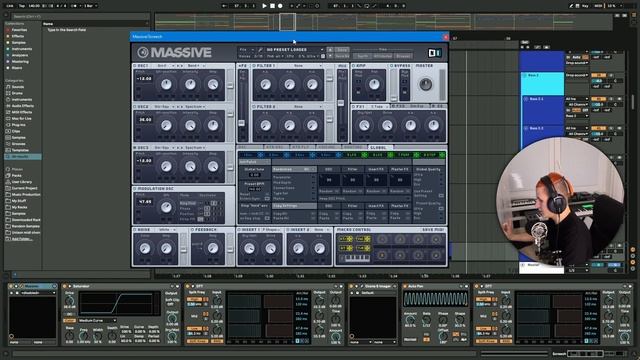Switch to the KTR FLT tab
This screenshot has height=360, width=640.
pyautogui.click(x=301, y=147)
